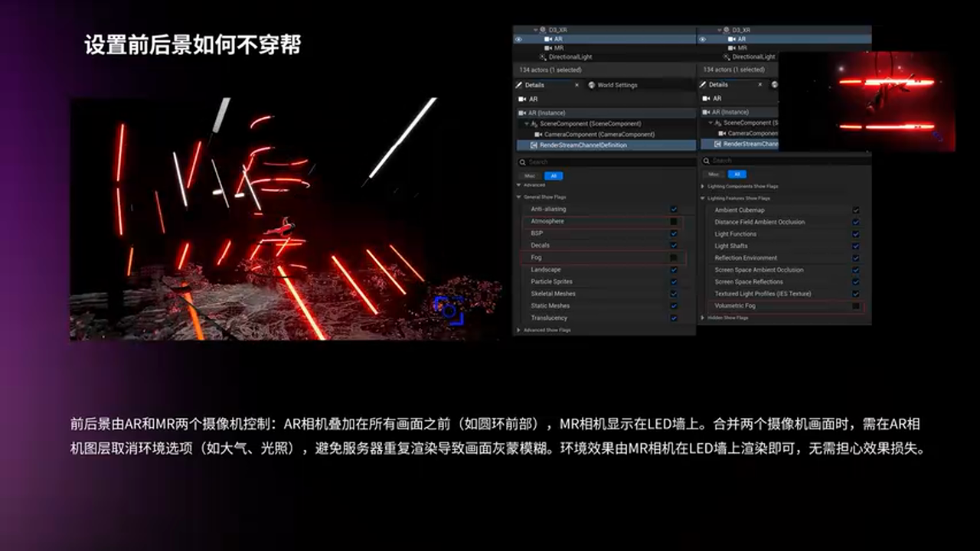Image resolution: width=980 pixels, height=551 pixels.
Task: Click the DirectionalLight icon in left outliner
Action: tap(543, 57)
